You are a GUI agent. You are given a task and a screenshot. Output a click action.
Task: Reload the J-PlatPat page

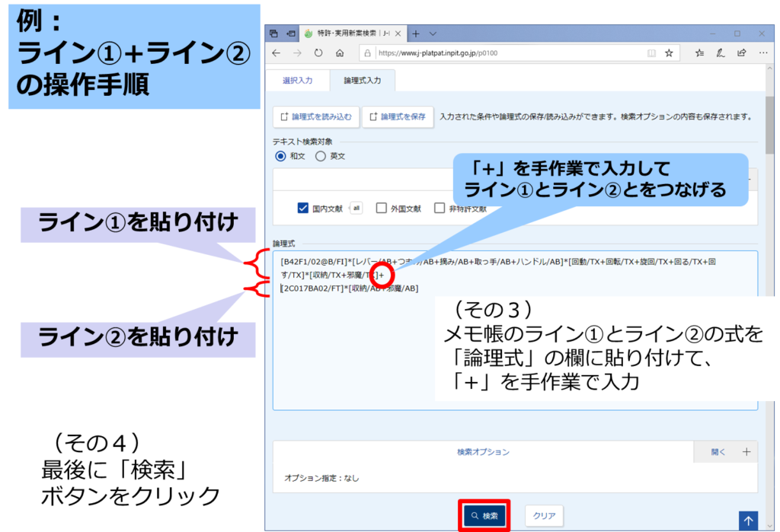[318, 53]
